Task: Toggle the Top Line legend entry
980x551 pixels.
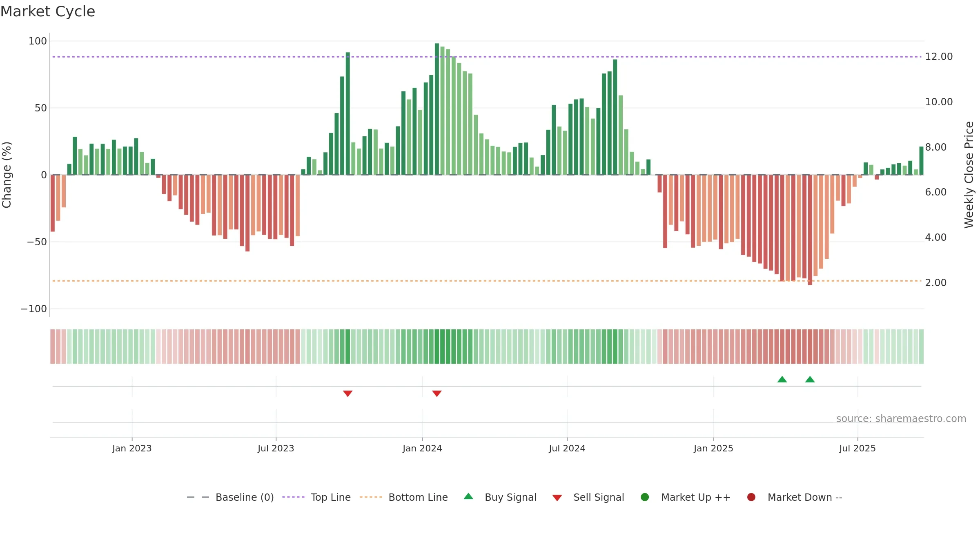Action: tap(316, 497)
